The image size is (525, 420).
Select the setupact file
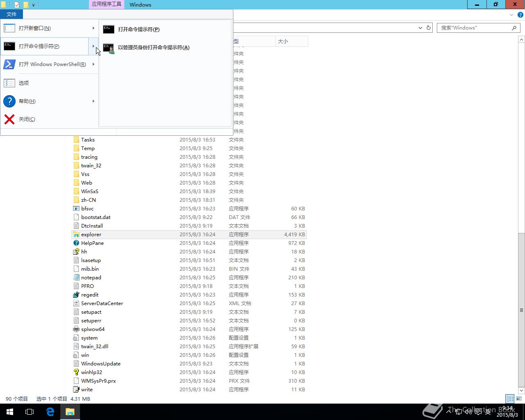click(x=91, y=312)
